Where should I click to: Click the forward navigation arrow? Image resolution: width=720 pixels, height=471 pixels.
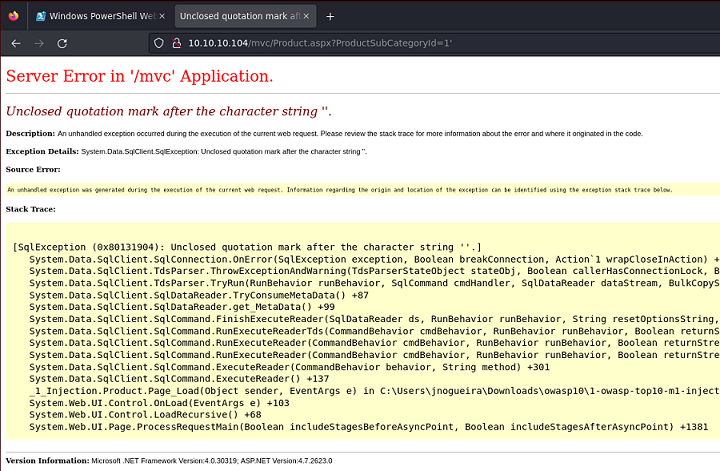point(39,43)
